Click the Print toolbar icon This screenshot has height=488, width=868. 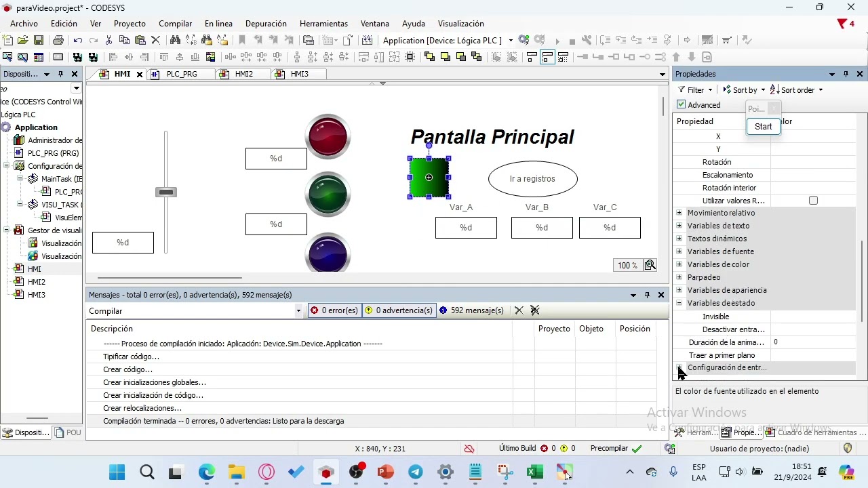click(x=58, y=41)
